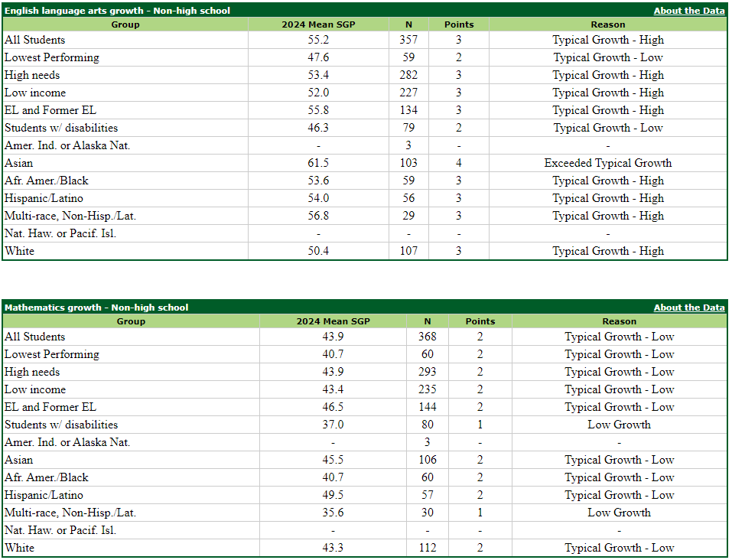The height and width of the screenshot is (560, 732).
Task: Select English N value 357
Action: tap(408, 40)
